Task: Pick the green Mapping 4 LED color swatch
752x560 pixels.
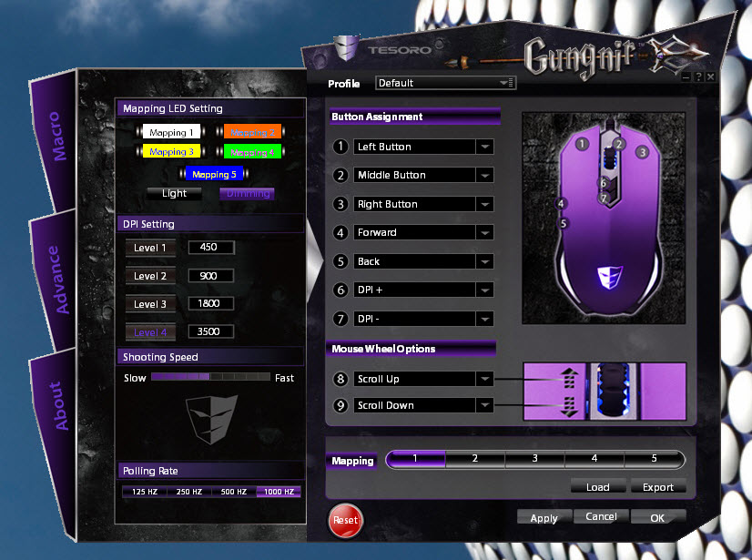Action: click(252, 152)
